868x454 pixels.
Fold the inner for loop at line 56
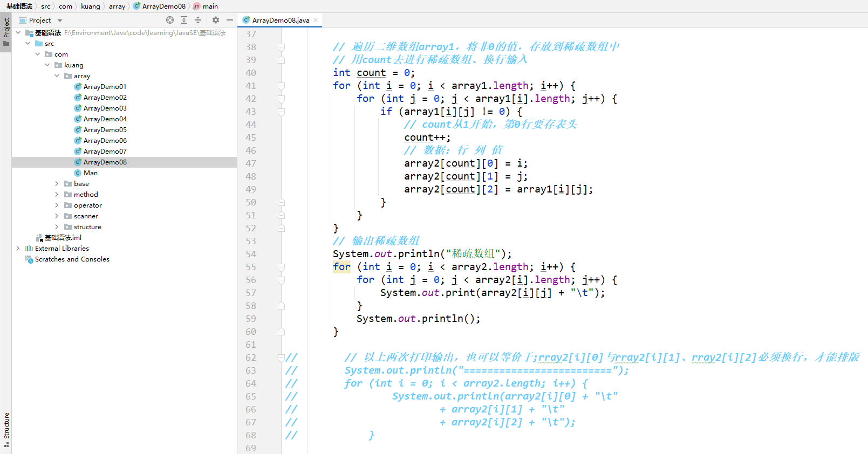[282, 280]
